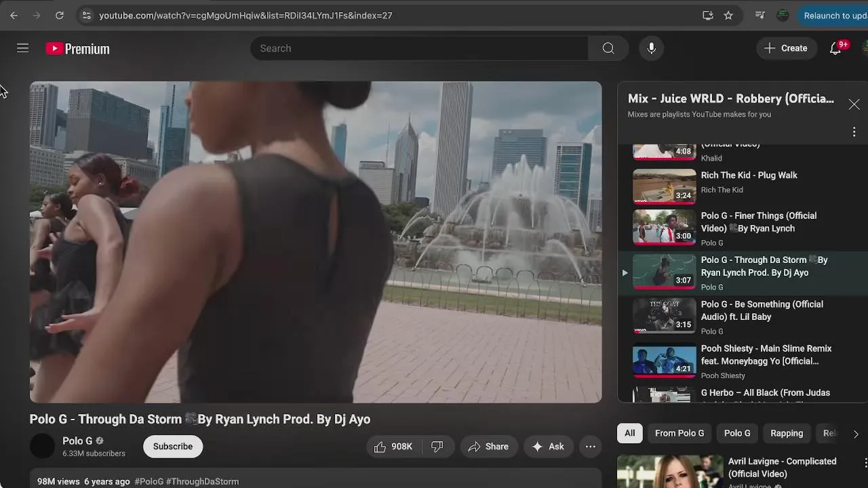This screenshot has width=868, height=488.
Task: Open Khalid video thumbnail 4:08
Action: (665, 151)
